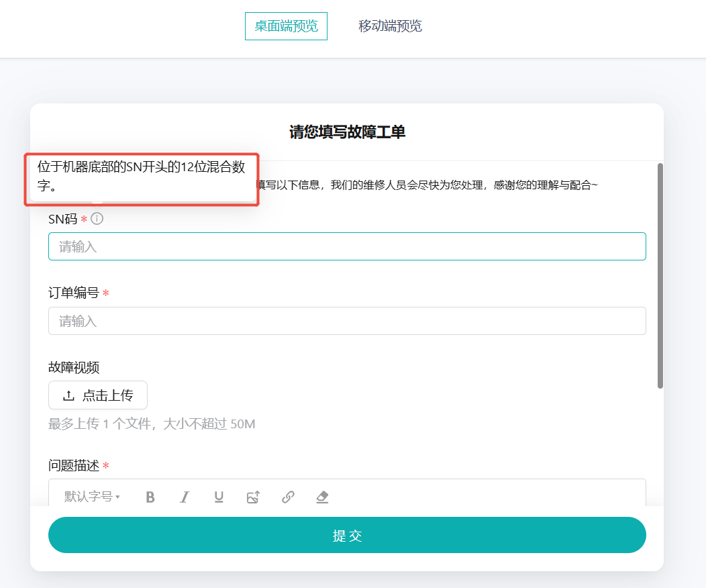Image resolution: width=706 pixels, height=588 pixels.
Task: Select the 桌面端预览 tab
Action: tap(286, 26)
